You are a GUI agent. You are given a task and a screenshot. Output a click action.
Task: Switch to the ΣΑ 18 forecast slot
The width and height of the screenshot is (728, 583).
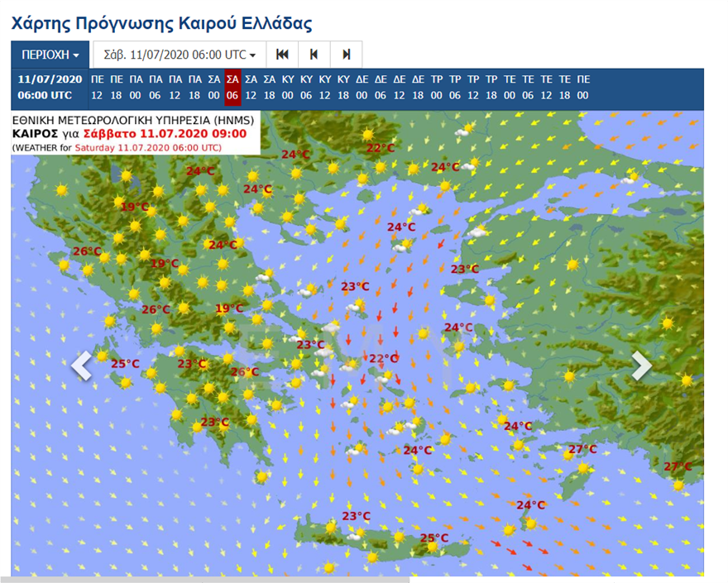tap(270, 88)
